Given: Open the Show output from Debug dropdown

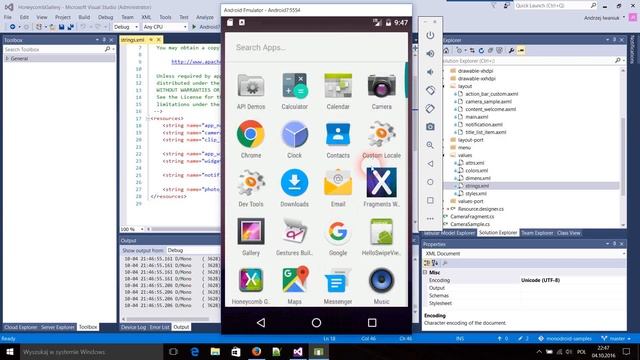Looking at the screenshot, I should [x=193, y=250].
